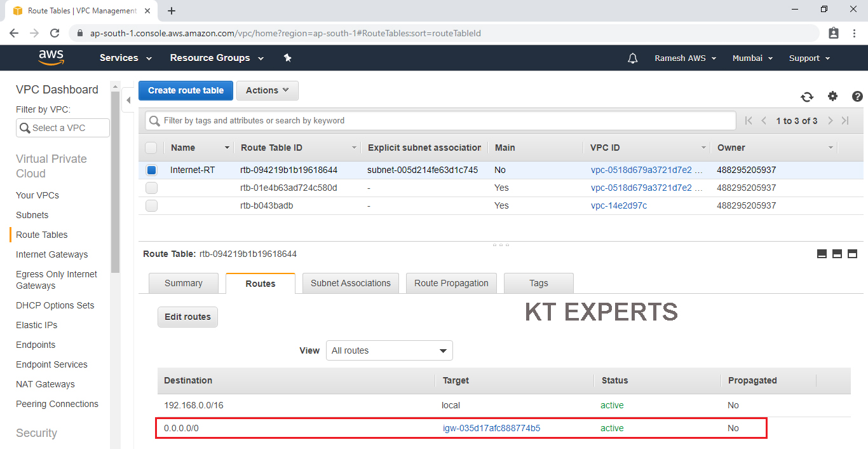Expand the Actions dropdown

tap(267, 90)
